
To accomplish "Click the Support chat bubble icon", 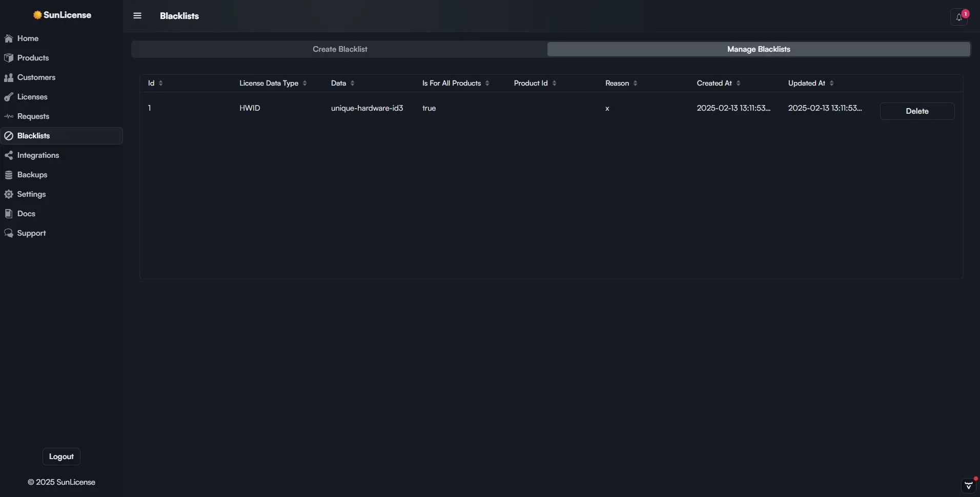I will pos(9,233).
